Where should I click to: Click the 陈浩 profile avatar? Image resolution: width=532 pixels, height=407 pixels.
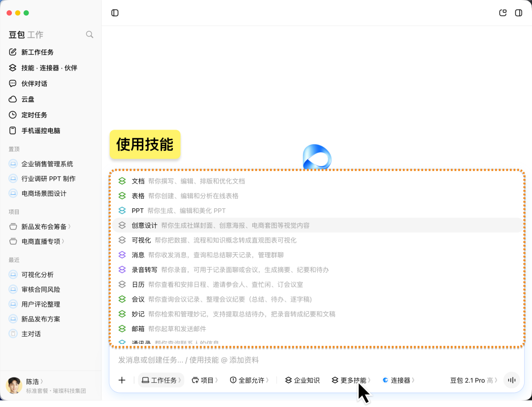point(14,386)
